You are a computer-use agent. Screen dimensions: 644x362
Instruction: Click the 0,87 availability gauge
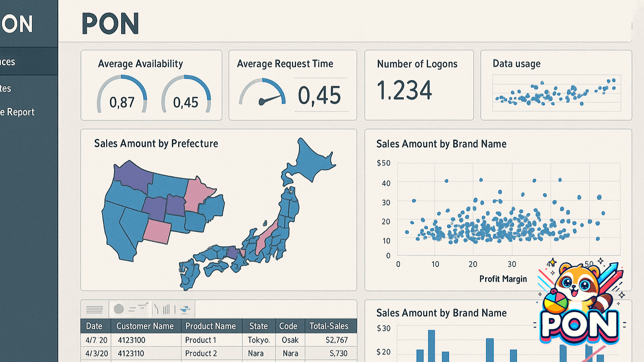(122, 94)
